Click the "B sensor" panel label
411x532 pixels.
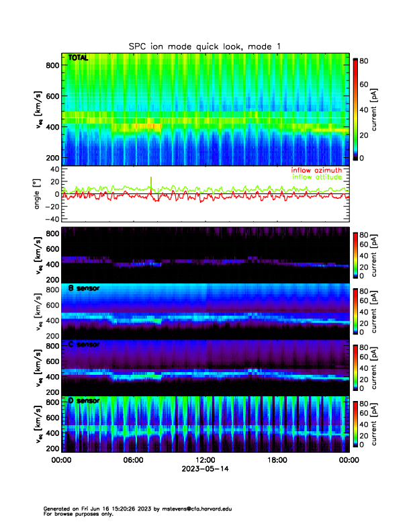[84, 288]
